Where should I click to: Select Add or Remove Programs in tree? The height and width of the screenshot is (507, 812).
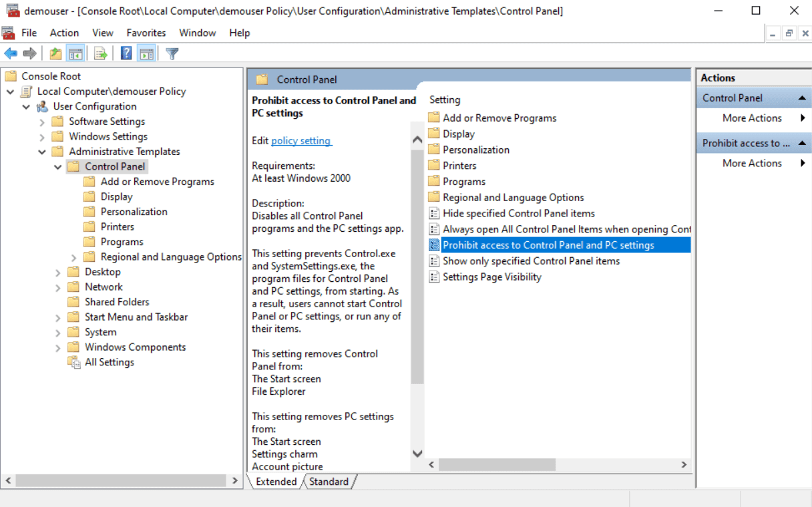tap(158, 182)
